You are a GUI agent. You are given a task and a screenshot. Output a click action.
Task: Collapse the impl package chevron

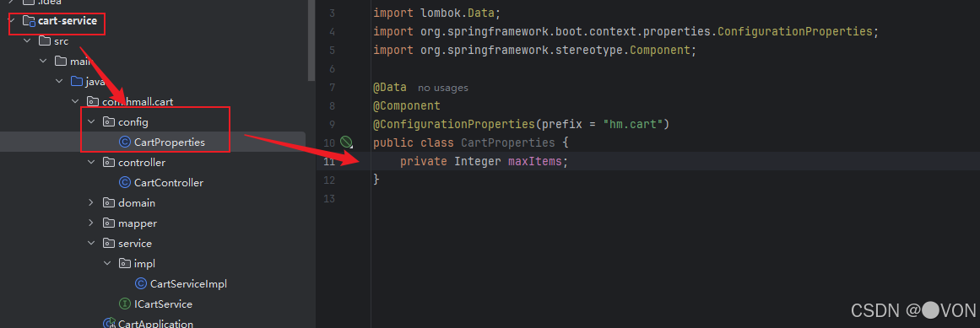107,264
